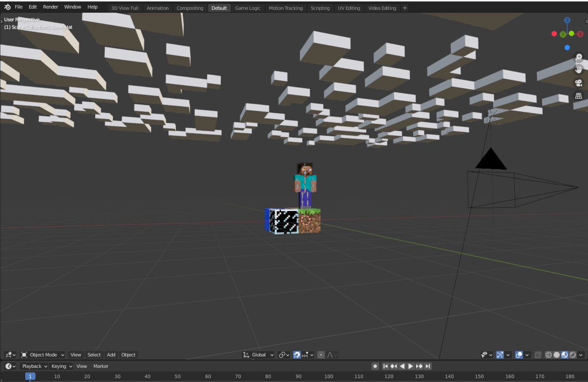This screenshot has width=588, height=382.
Task: Switch to the 3D View Full workspace
Action: [x=124, y=8]
